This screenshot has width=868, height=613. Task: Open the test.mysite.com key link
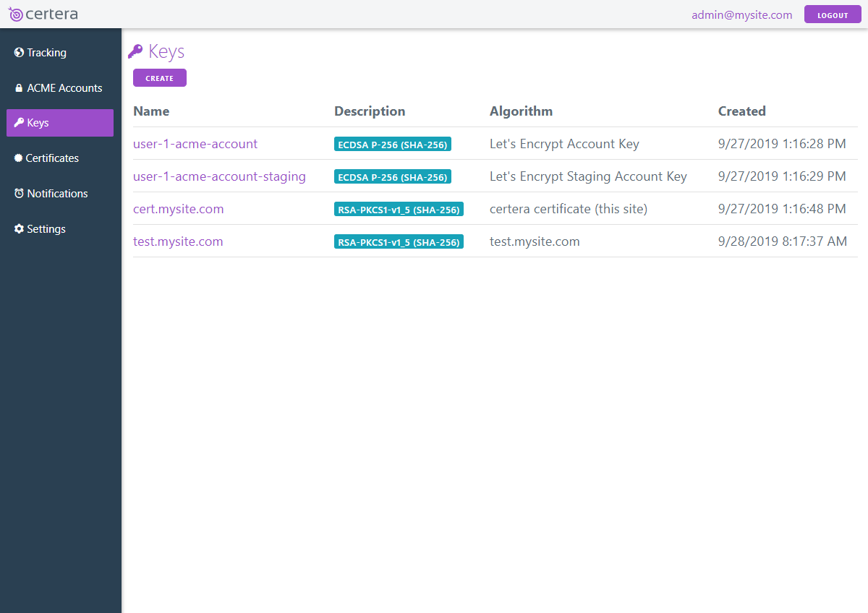178,241
